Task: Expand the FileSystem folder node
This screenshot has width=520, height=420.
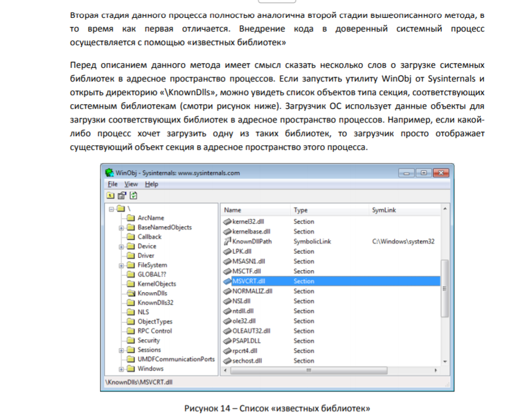Action: click(121, 265)
